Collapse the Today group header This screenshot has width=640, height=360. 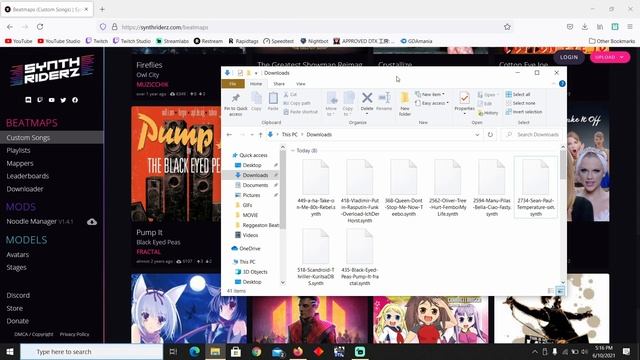293,151
